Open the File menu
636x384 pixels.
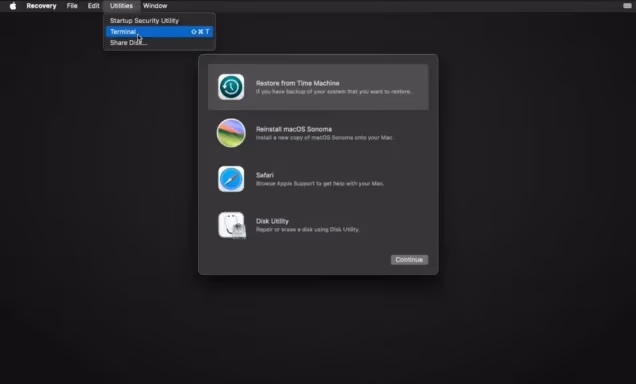(x=72, y=6)
